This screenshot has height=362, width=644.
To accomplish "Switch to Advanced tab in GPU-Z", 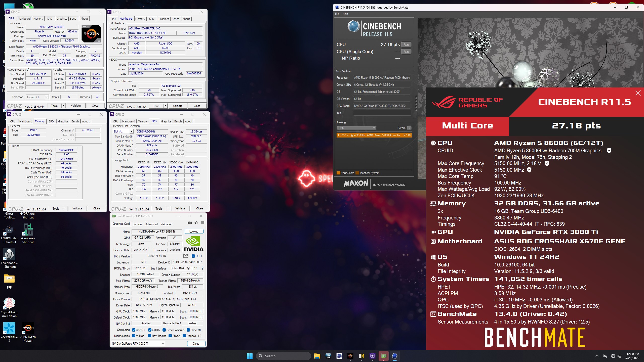I will tap(151, 224).
